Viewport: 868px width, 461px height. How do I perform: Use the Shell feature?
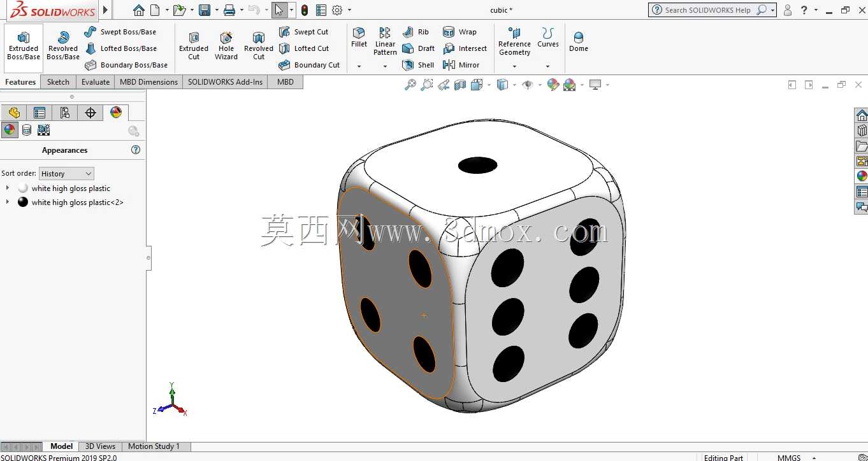(418, 65)
